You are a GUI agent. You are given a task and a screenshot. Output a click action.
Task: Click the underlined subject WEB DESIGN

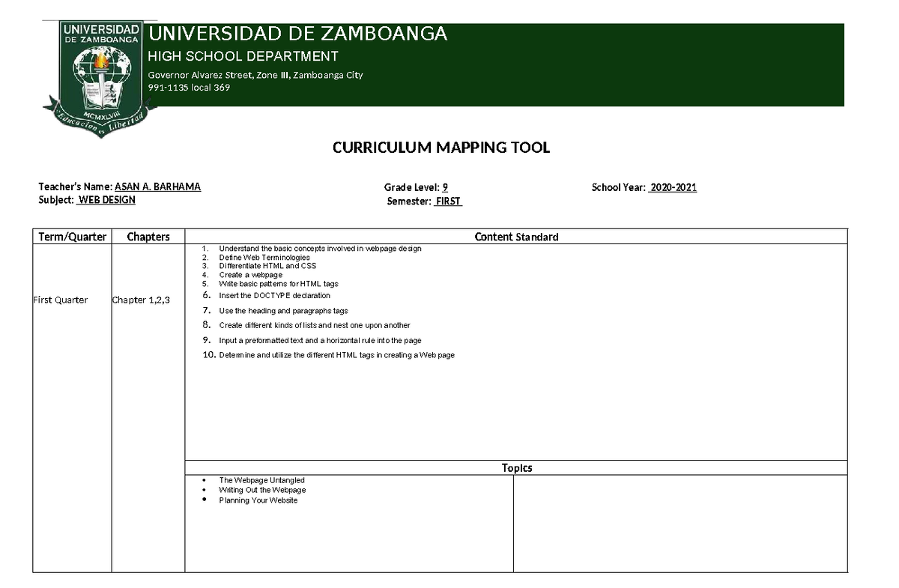107,200
